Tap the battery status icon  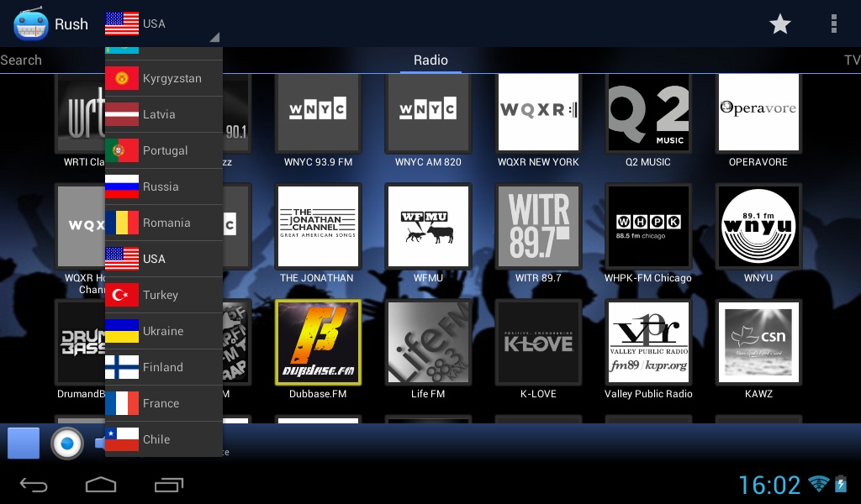tap(841, 484)
